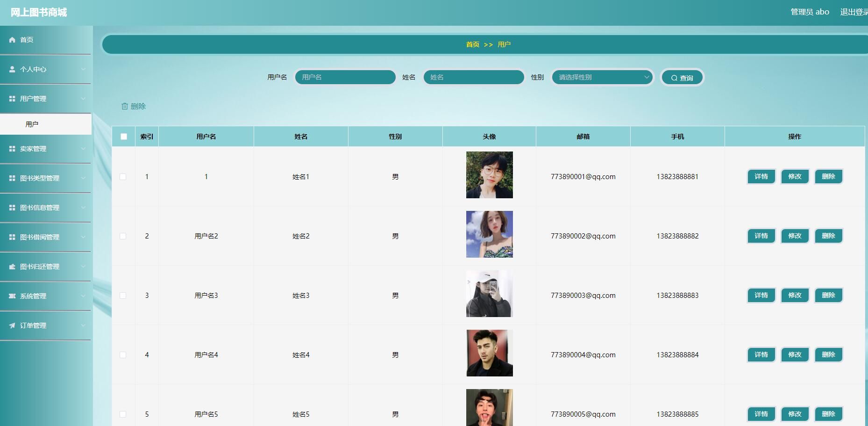The width and height of the screenshot is (868, 426).
Task: Click the paper plane icon beside 订单管理
Action: coord(12,325)
